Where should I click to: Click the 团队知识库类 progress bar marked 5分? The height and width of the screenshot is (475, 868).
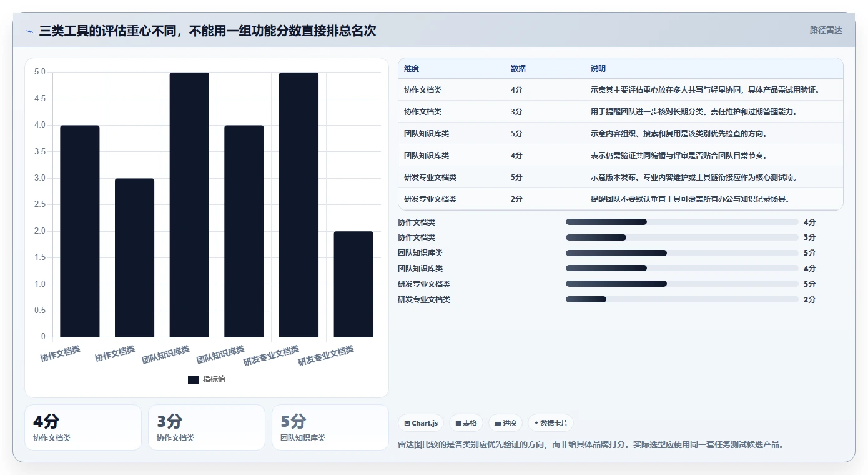pos(682,253)
